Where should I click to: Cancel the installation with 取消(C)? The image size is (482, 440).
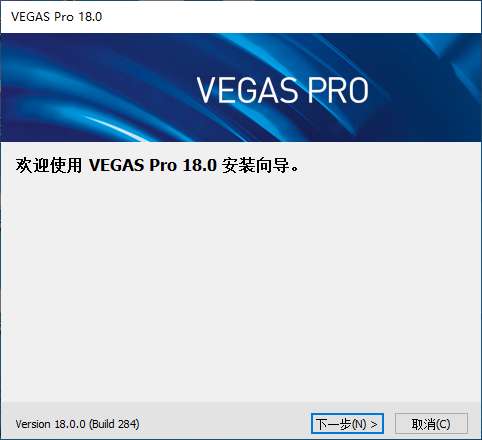pyautogui.click(x=431, y=424)
